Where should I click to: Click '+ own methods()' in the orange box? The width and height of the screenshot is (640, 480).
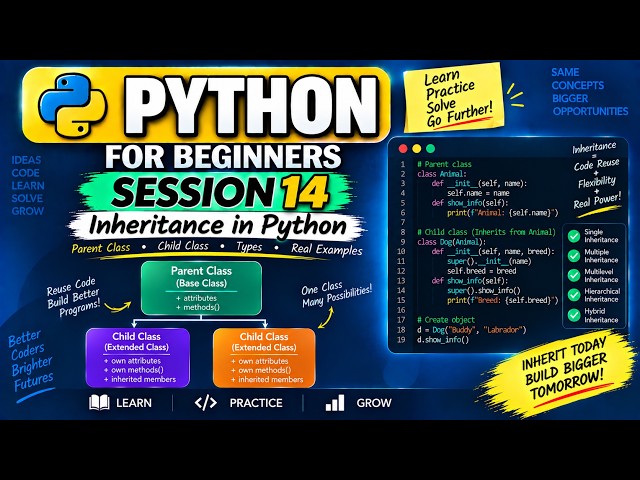(x=261, y=370)
